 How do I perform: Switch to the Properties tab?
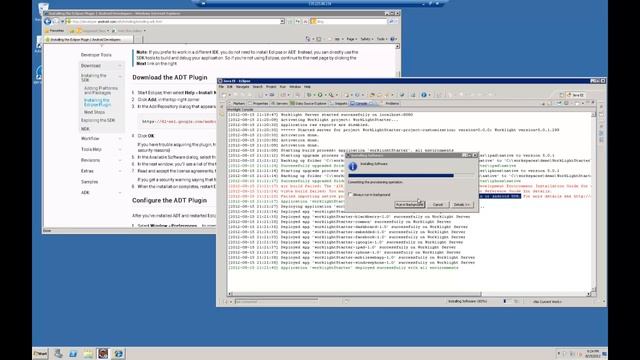tap(258, 104)
